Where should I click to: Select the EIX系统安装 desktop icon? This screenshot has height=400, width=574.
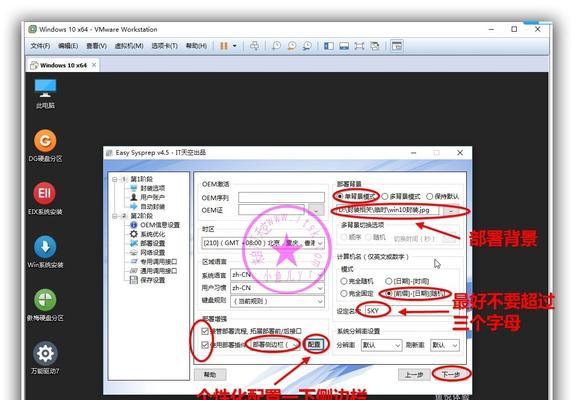coord(45,199)
